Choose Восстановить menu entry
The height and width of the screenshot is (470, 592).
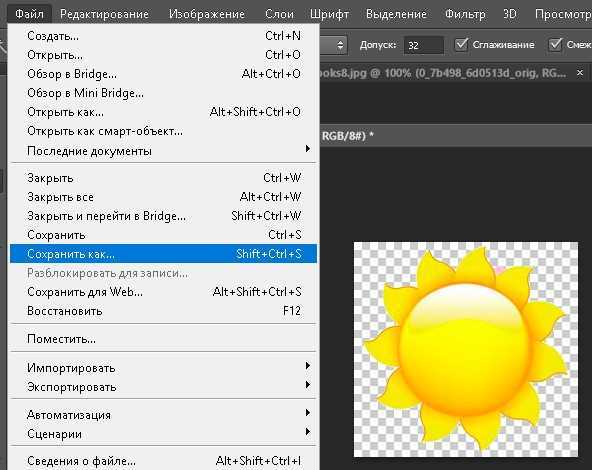pos(163,311)
